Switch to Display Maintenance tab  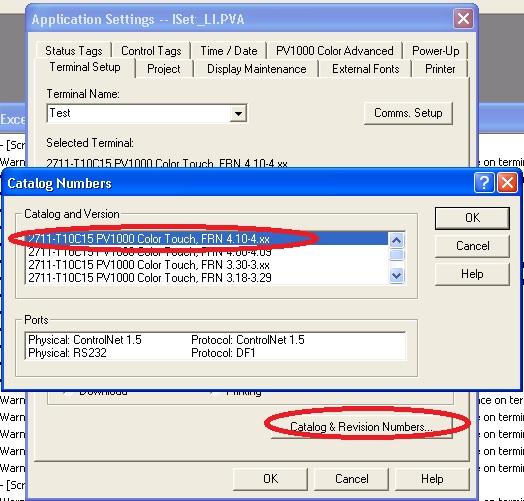(256, 69)
